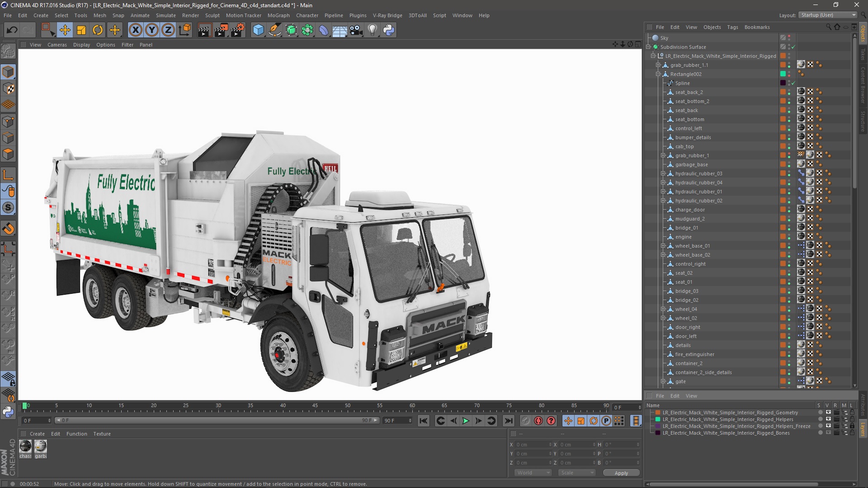Expand the wheel_base_01 object
Screen dimensions: 868x488
(663, 246)
